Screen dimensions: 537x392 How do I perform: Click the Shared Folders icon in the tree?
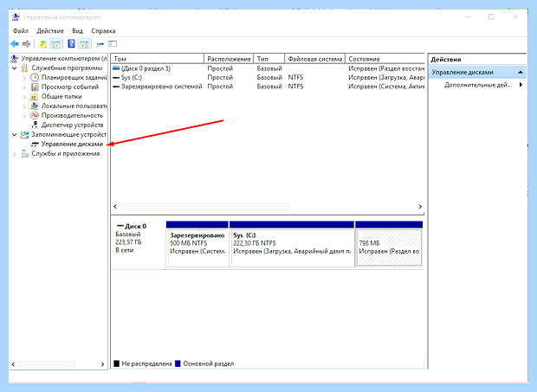click(35, 96)
